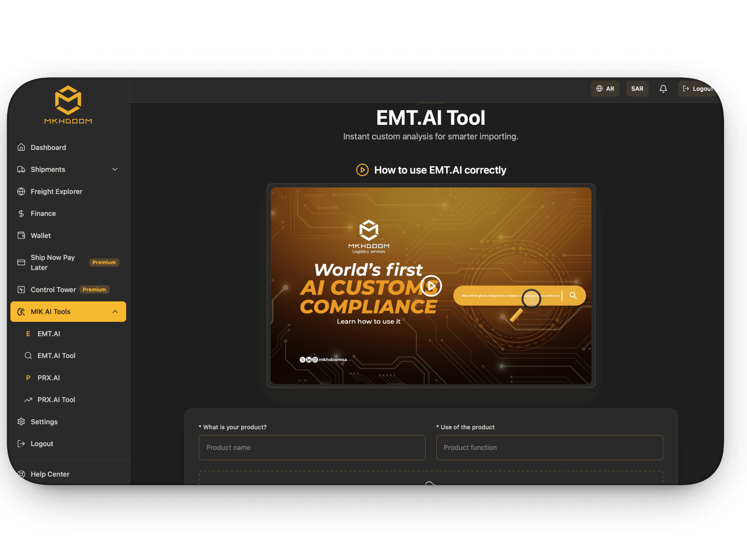The width and height of the screenshot is (747, 560).
Task: Click the tutorial video thumbnail MKHDOOM logo
Action: (x=369, y=236)
